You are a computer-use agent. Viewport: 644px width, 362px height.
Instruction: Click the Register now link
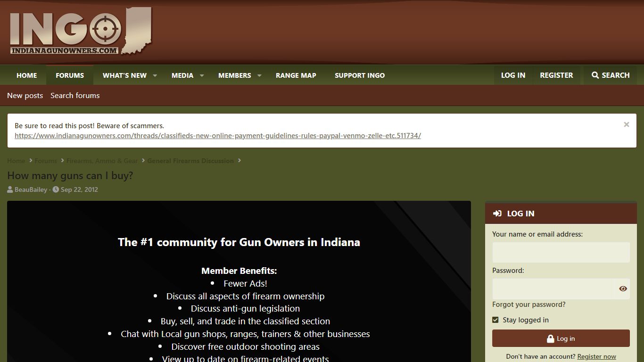click(x=596, y=357)
